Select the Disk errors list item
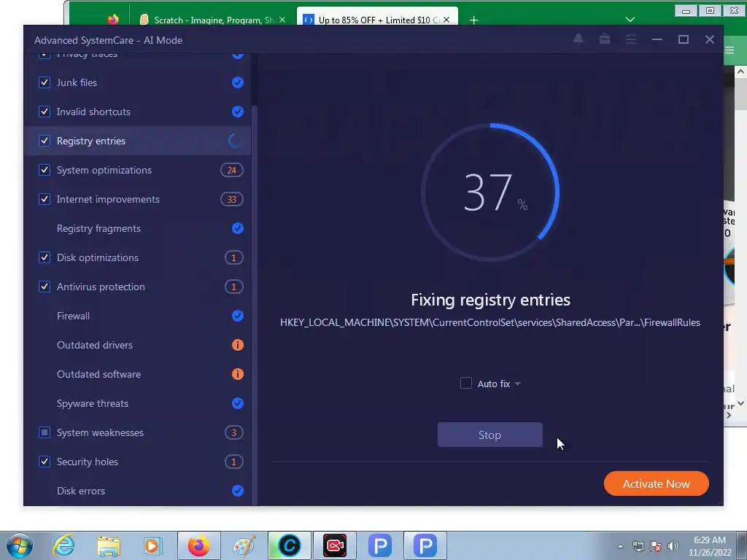Viewport: 747px width, 560px height. click(x=138, y=491)
